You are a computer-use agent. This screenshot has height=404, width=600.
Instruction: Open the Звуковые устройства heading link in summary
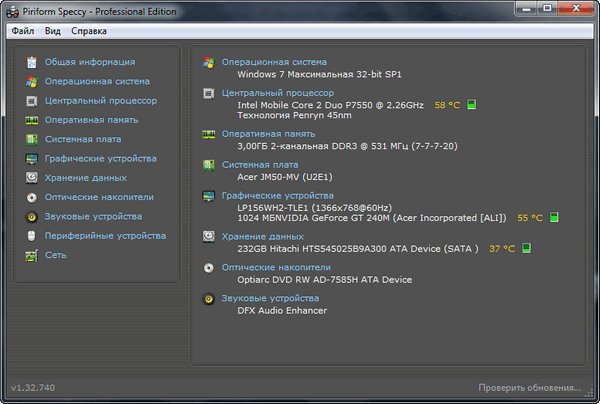tap(271, 298)
